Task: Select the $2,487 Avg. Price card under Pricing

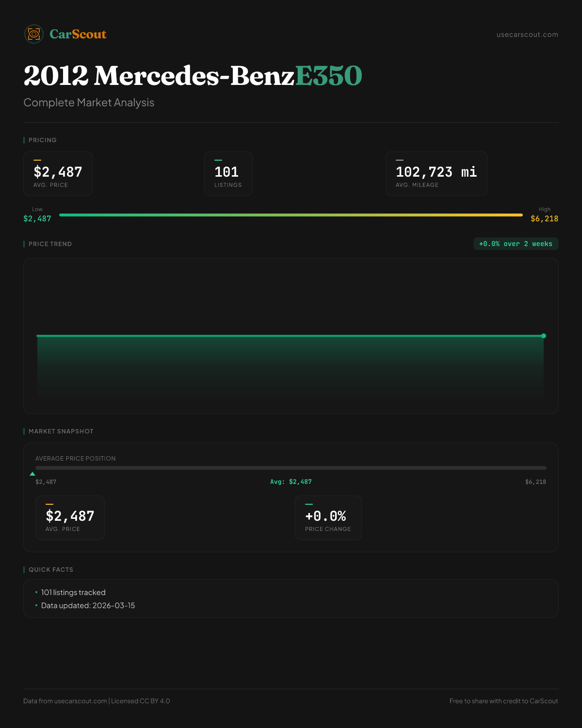Action: (x=58, y=174)
